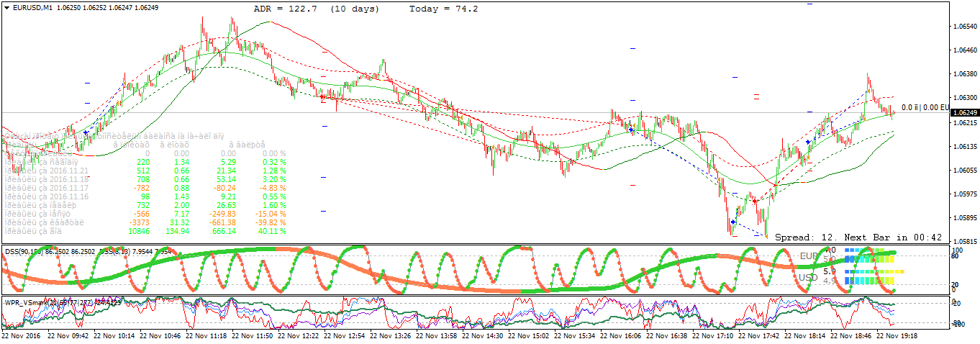Click the 10846 value in the profit table
Image resolution: width=980 pixels, height=344 pixels.
click(138, 231)
